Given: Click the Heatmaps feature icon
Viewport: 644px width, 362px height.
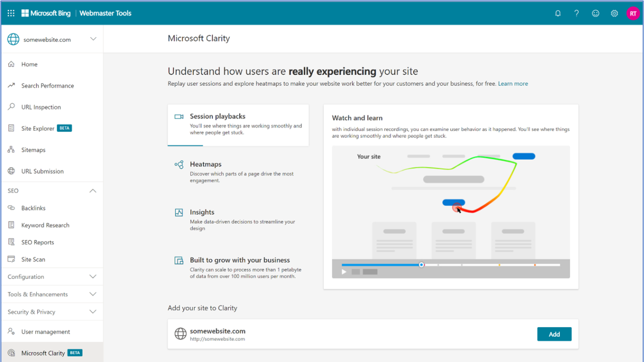Looking at the screenshot, I should tap(179, 165).
